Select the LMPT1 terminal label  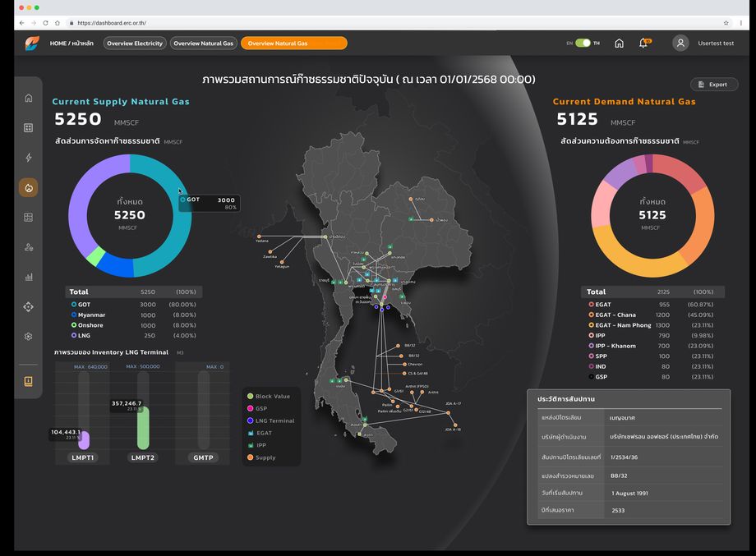(83, 457)
